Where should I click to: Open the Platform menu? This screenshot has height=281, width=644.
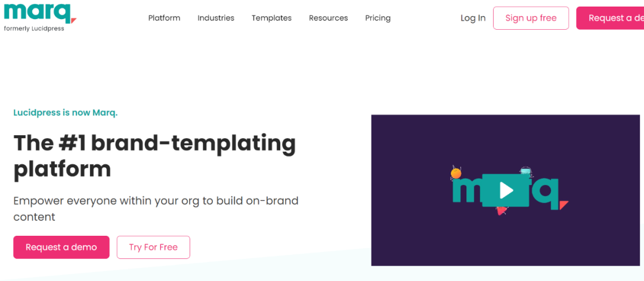pos(164,18)
